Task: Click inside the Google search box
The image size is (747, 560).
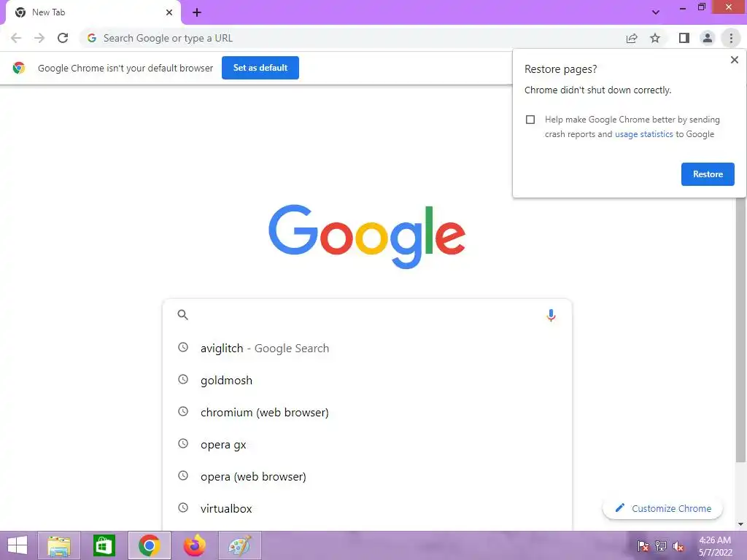Action: click(367, 315)
